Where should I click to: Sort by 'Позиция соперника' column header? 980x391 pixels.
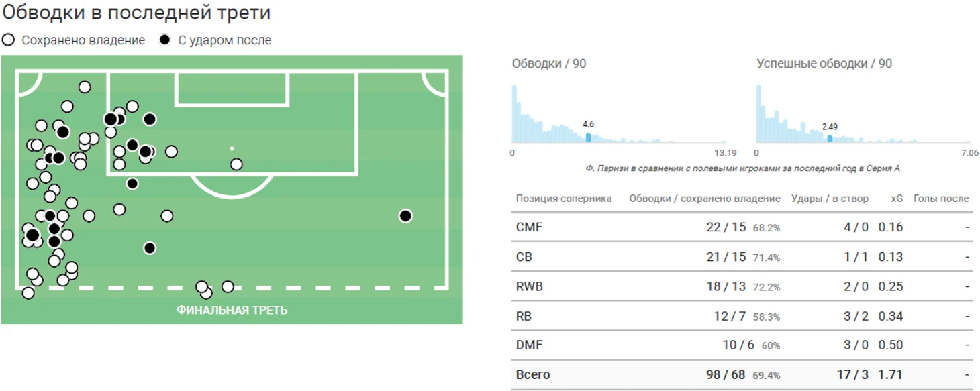click(564, 199)
